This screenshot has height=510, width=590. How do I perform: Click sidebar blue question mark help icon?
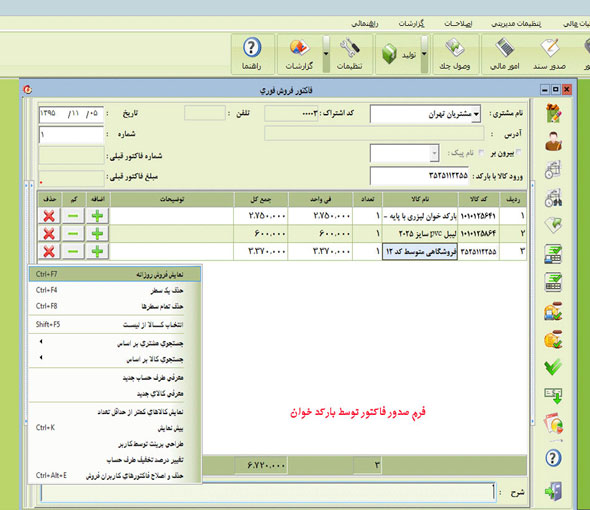(553, 458)
